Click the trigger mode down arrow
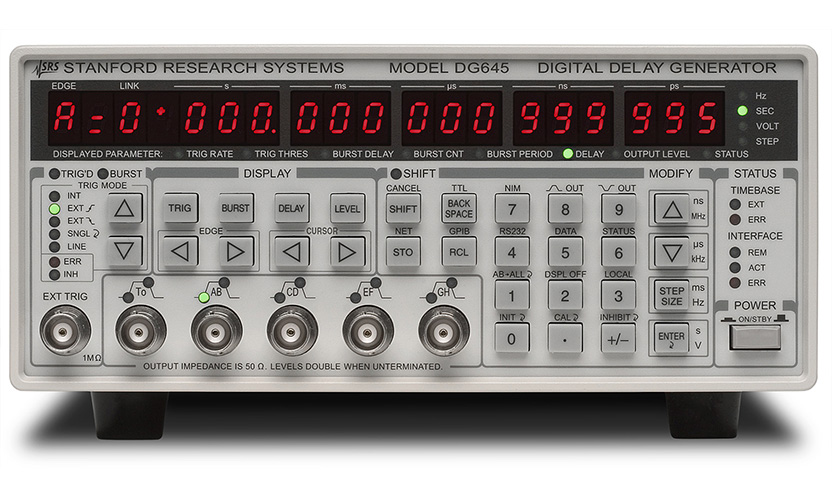Screen dimensions: 832x500 (x=124, y=251)
